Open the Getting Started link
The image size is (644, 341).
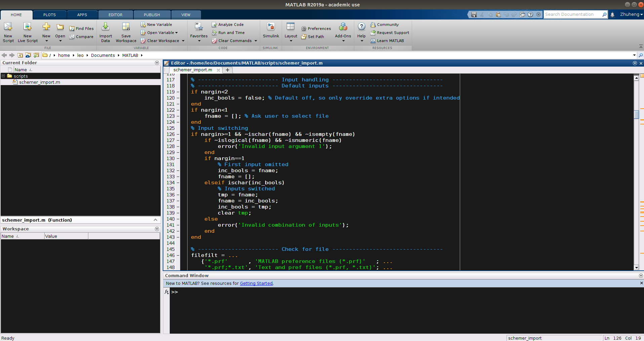click(x=256, y=283)
